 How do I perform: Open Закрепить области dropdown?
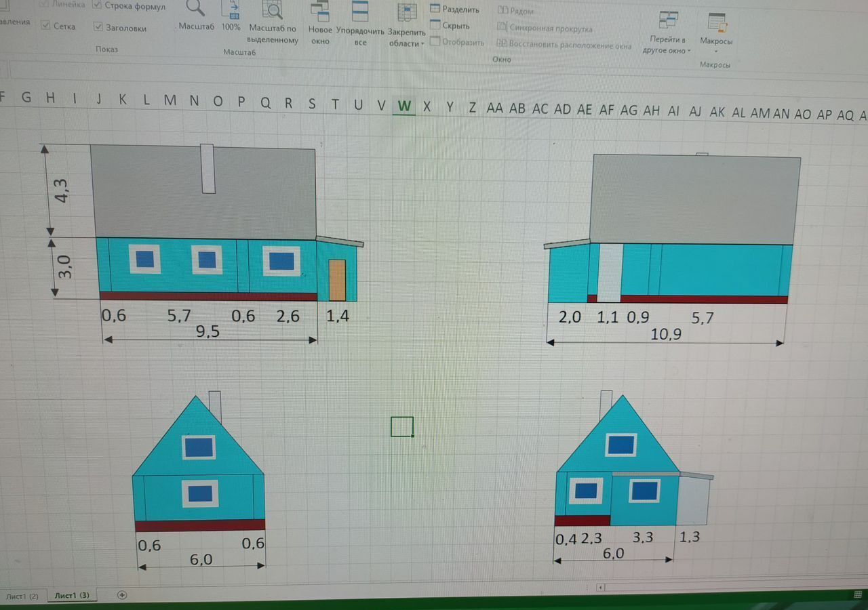[407, 25]
